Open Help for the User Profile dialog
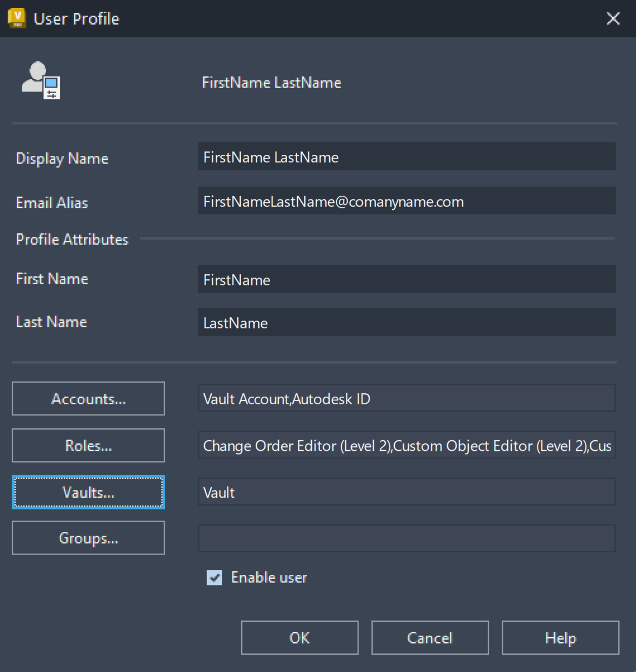Screen dimensions: 636x672 pyautogui.click(x=560, y=638)
